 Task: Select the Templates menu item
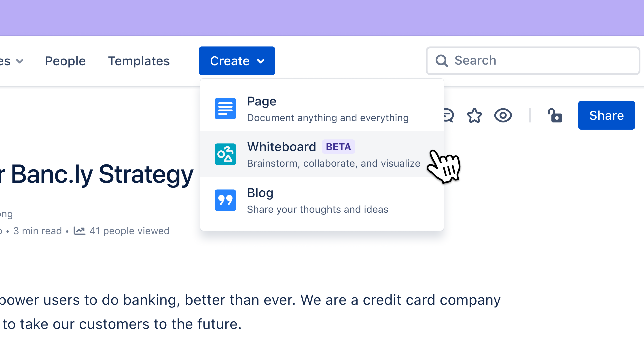[138, 60]
